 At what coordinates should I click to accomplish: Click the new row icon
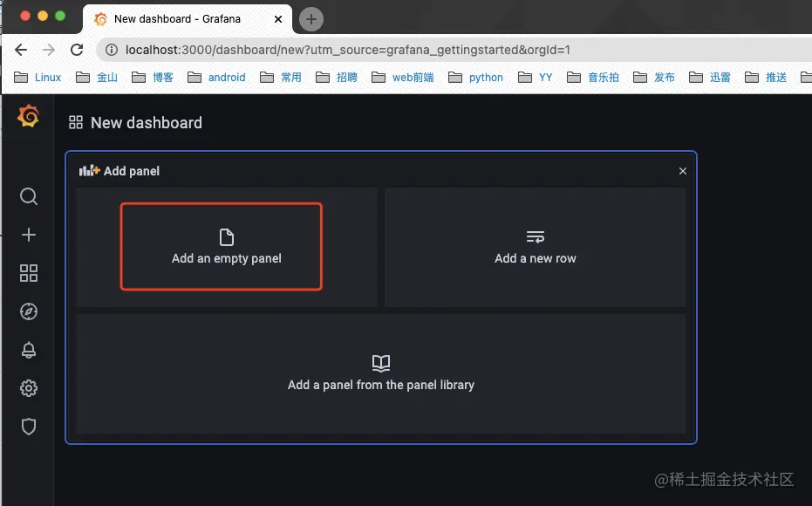tap(535, 236)
